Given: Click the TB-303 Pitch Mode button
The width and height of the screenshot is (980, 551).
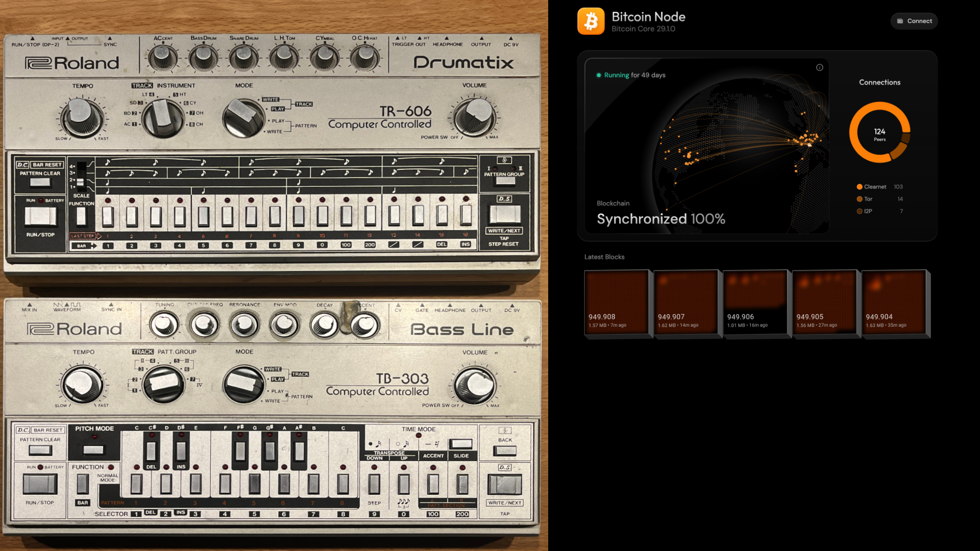Looking at the screenshot, I should [93, 449].
